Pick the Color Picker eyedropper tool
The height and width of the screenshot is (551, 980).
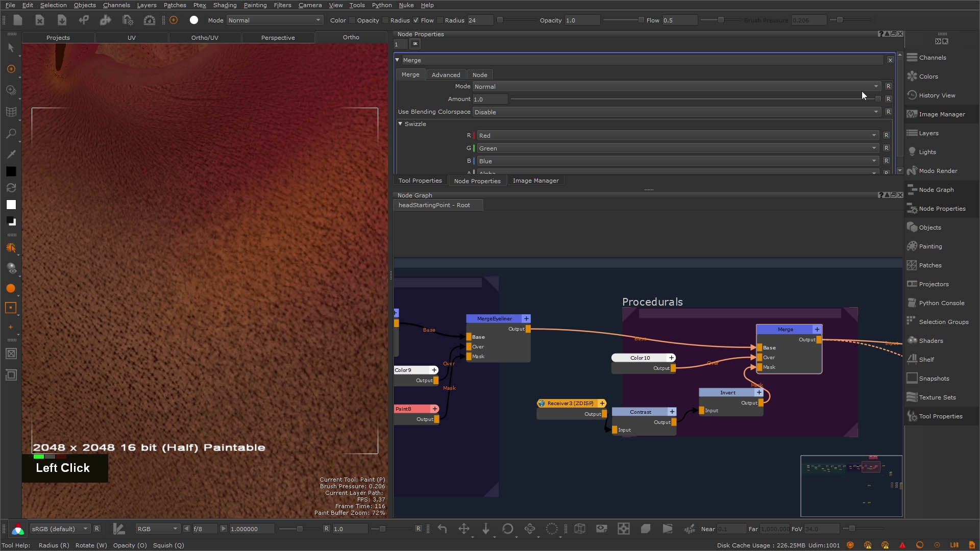coord(11,154)
